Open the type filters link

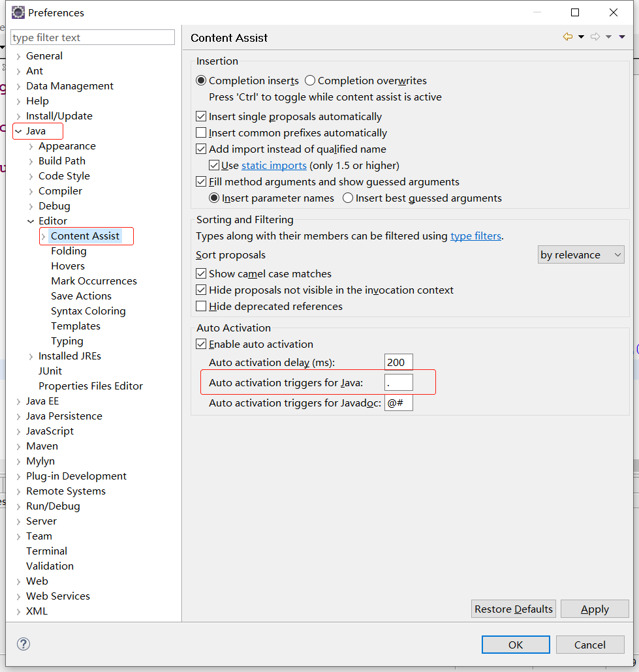pos(476,236)
